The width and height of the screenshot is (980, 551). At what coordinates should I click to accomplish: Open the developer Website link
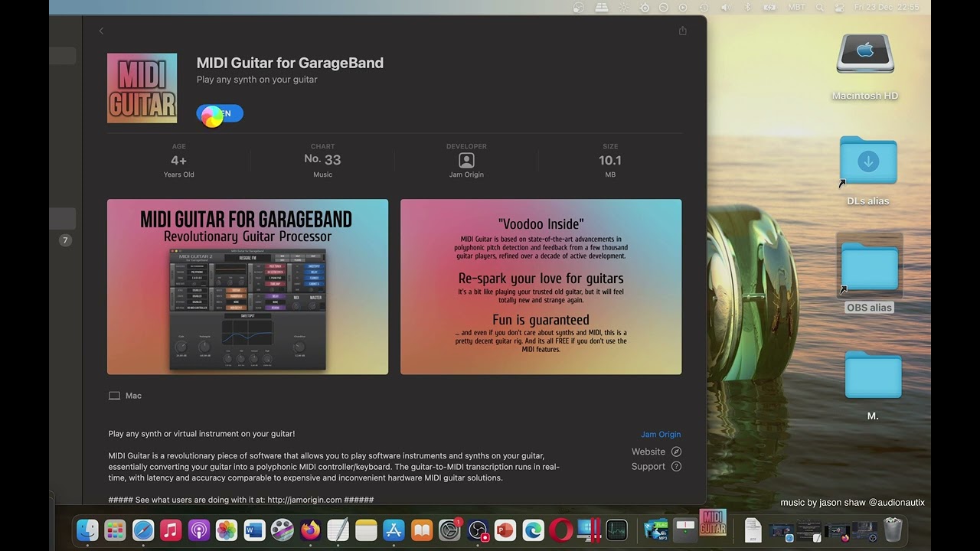648,452
